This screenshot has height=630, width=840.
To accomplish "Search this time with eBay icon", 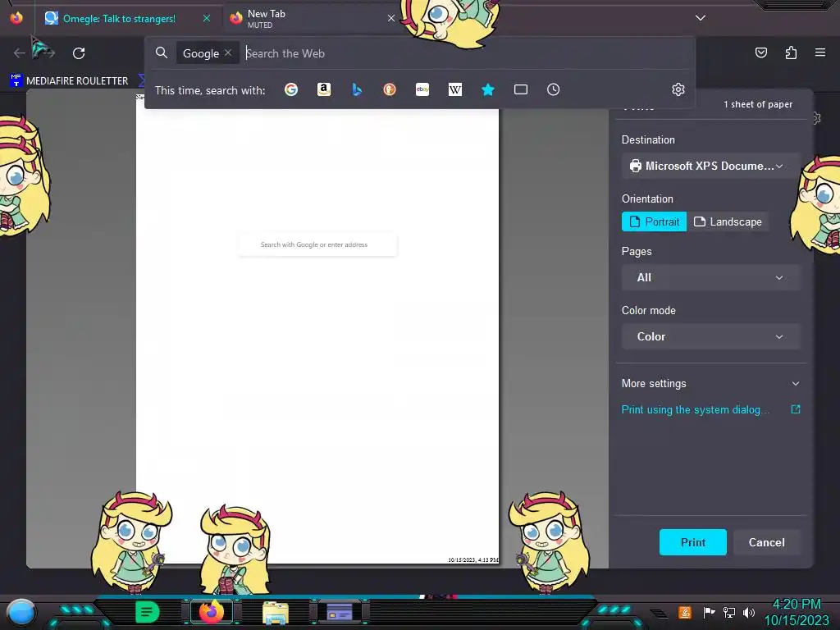I will [x=422, y=89].
